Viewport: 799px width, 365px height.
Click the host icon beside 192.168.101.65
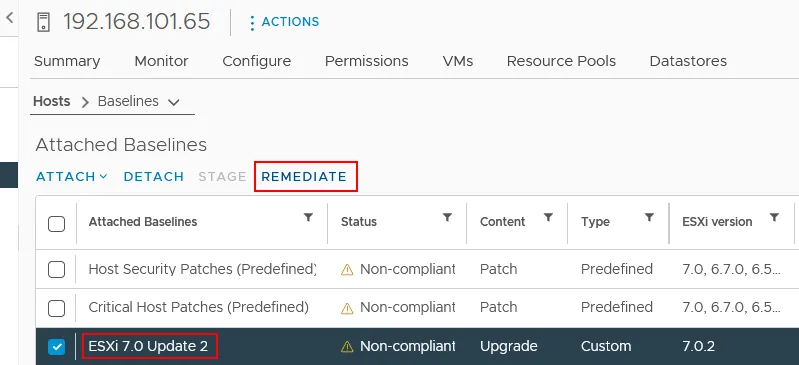point(44,22)
